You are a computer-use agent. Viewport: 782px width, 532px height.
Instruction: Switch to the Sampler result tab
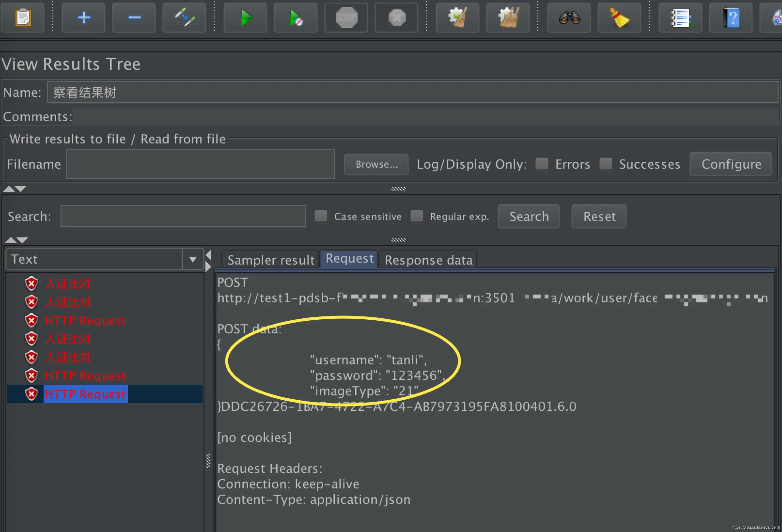(270, 260)
